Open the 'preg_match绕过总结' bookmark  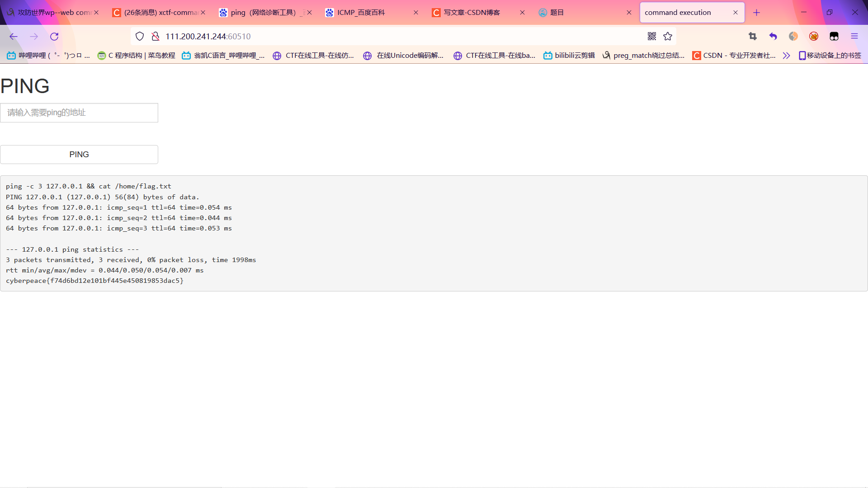click(x=644, y=56)
